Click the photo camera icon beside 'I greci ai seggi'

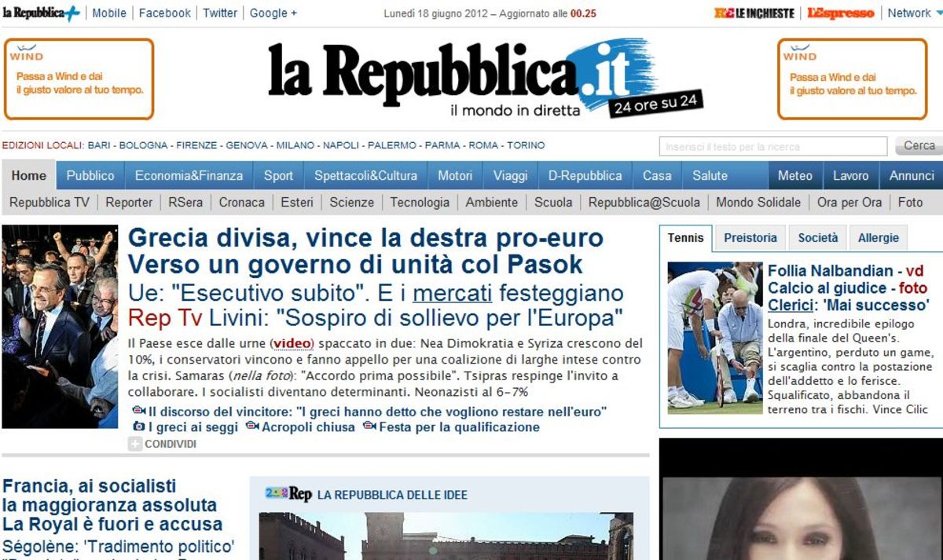coord(138,427)
